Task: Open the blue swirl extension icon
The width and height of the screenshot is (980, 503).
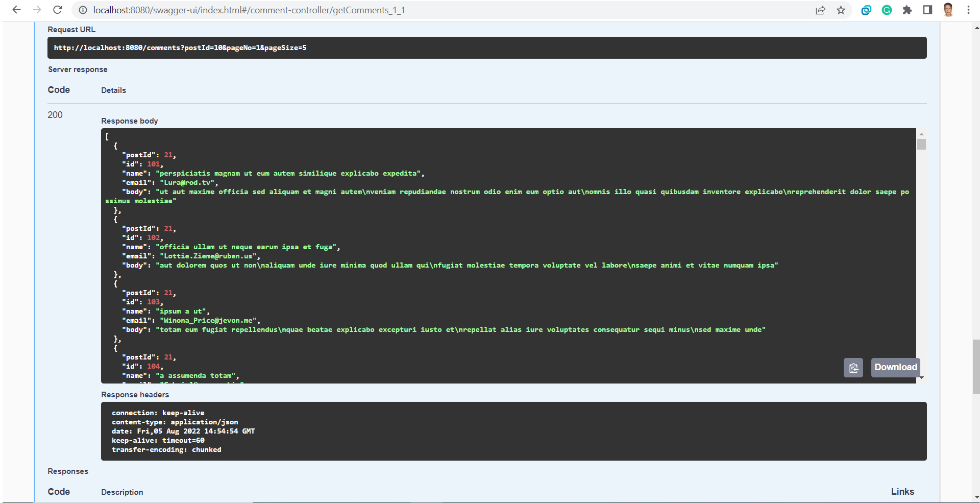Action: coord(866,10)
